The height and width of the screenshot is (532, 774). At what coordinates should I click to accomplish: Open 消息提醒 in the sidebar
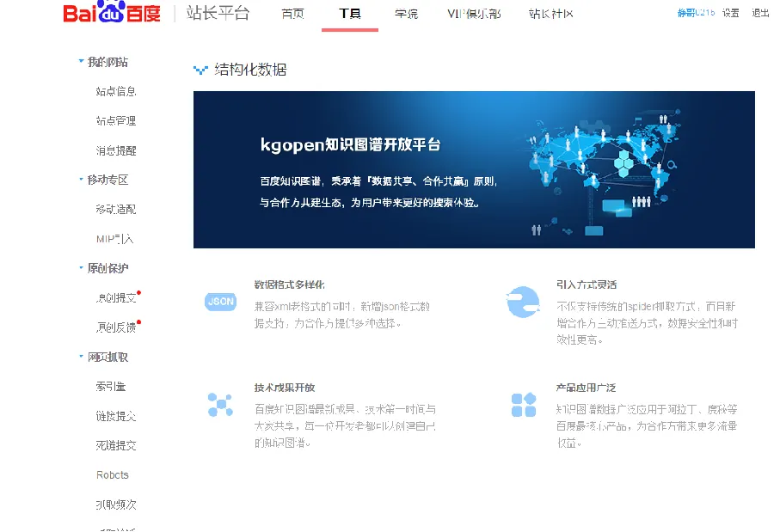116,150
